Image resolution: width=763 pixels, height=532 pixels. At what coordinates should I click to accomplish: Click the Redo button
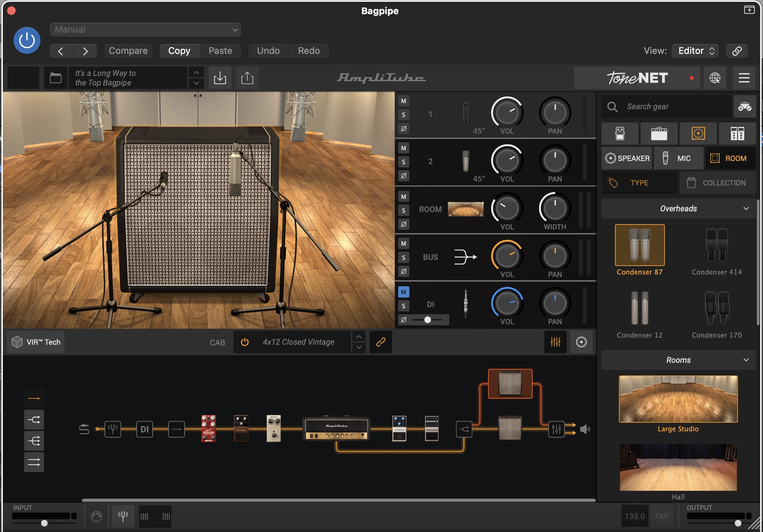(x=309, y=51)
